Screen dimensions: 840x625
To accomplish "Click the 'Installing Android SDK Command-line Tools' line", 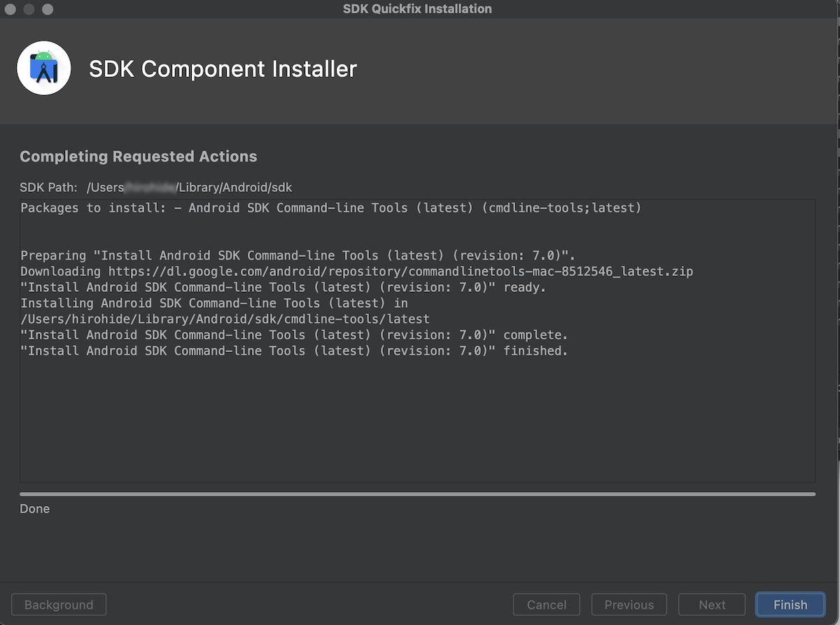I will click(214, 303).
